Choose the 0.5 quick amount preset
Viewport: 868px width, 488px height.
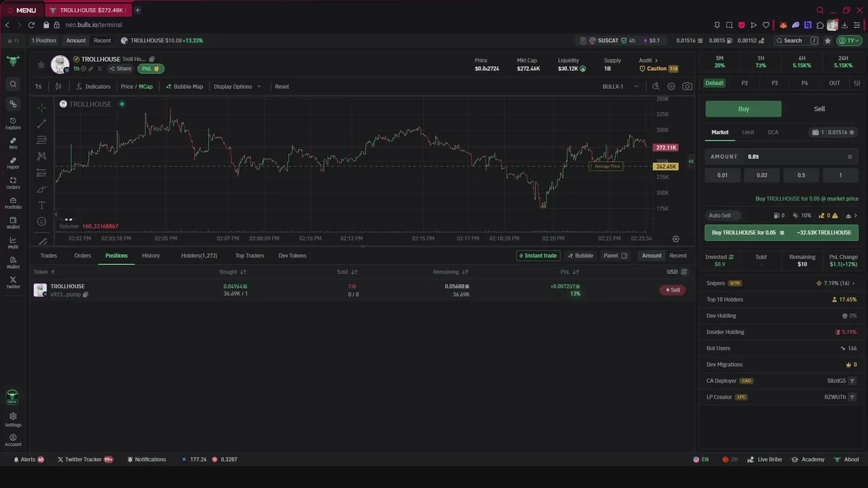pos(801,175)
